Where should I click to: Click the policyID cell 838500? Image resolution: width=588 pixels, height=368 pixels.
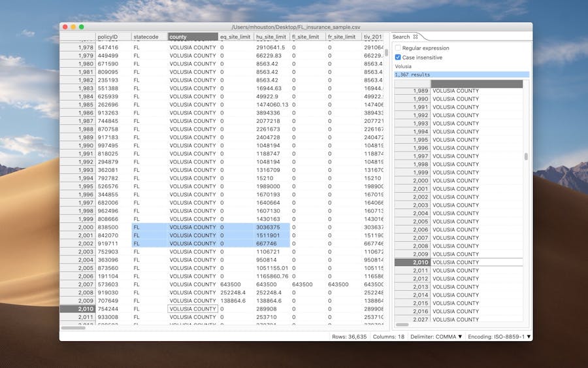tap(108, 227)
